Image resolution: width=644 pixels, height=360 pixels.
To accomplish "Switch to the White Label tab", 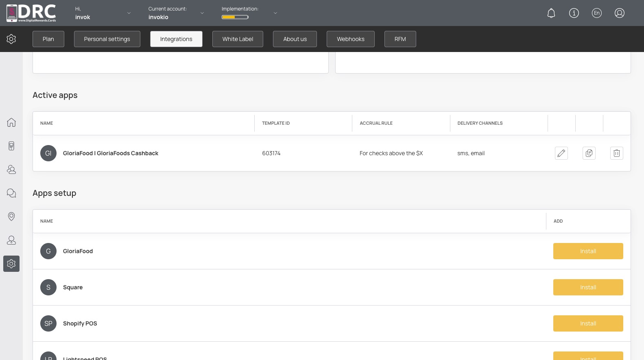I will (x=238, y=39).
